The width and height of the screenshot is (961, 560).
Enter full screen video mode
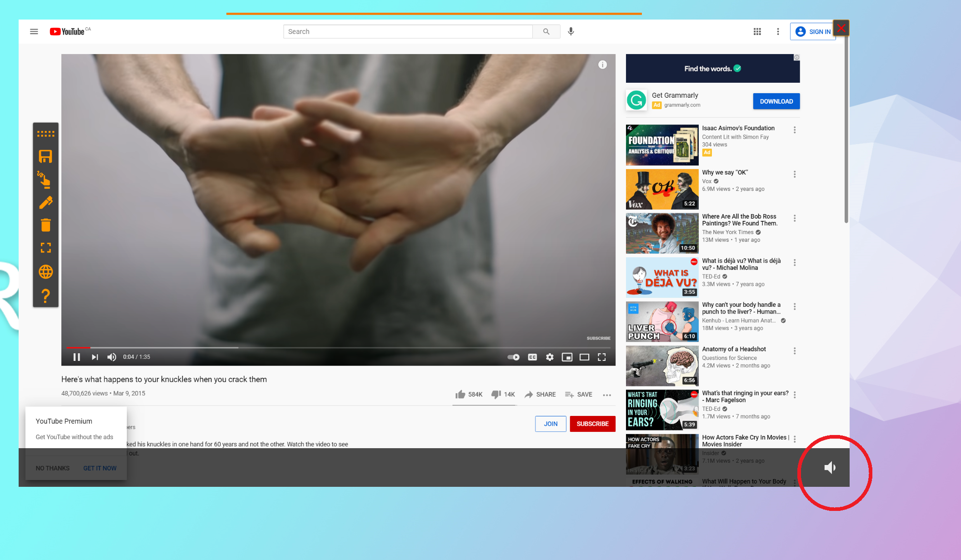tap(602, 357)
